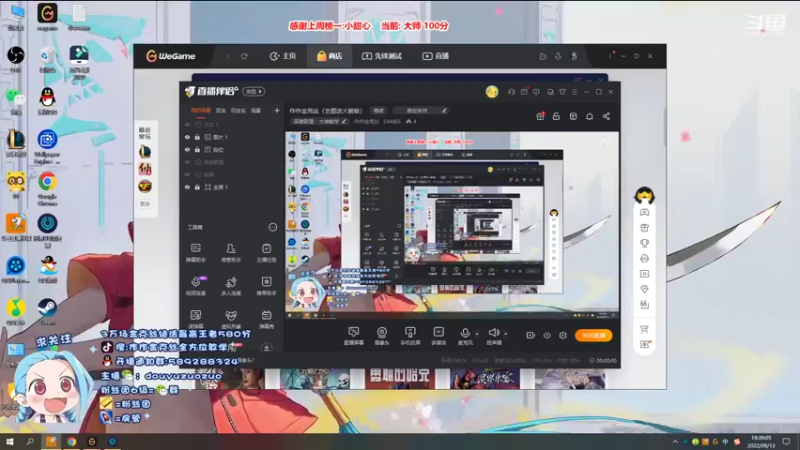Toggle lock on third layer row
Image resolution: width=800 pixels, height=450 pixels.
pos(197,149)
